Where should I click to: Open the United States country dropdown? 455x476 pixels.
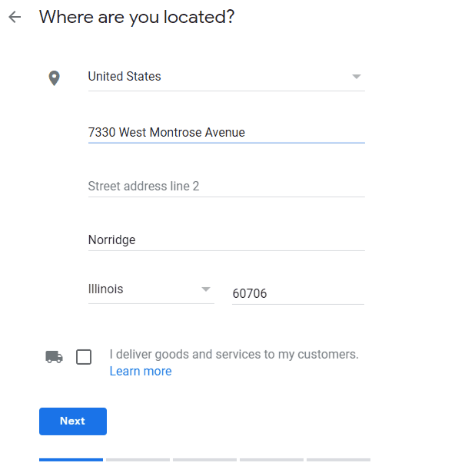point(227,77)
